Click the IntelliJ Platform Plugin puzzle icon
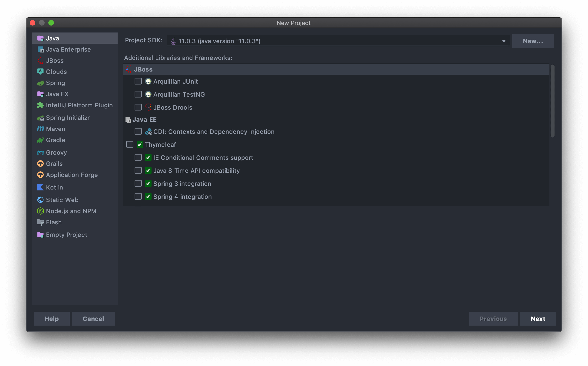588x366 pixels. pos(40,105)
